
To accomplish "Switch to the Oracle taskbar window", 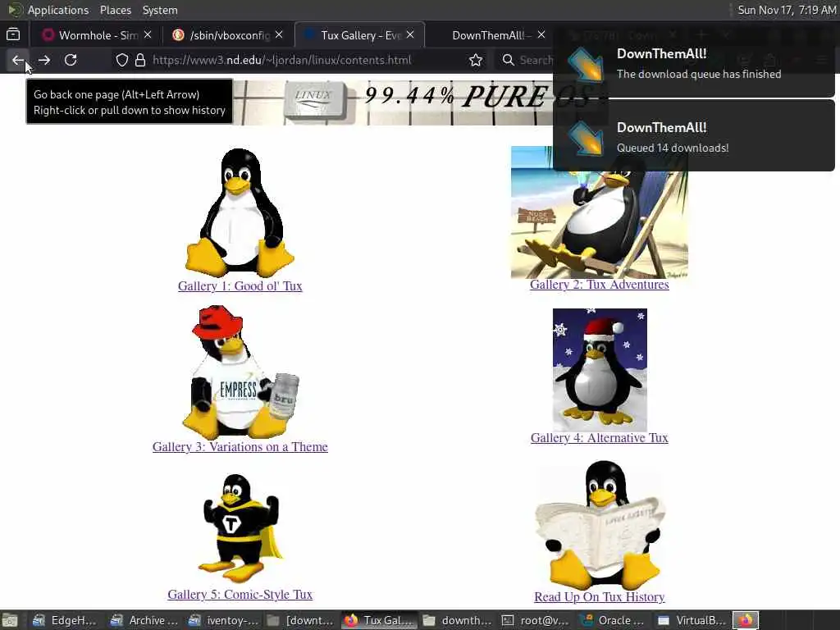I will (614, 620).
